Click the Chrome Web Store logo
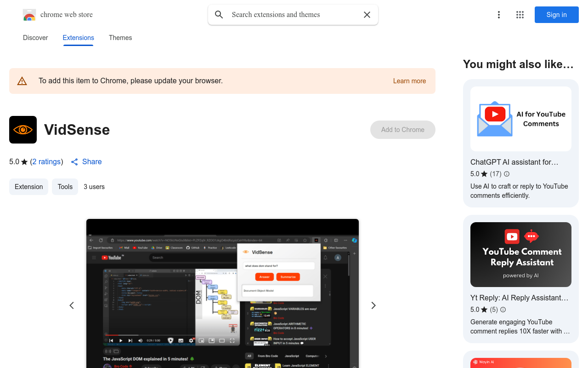The image size is (588, 368). (29, 15)
